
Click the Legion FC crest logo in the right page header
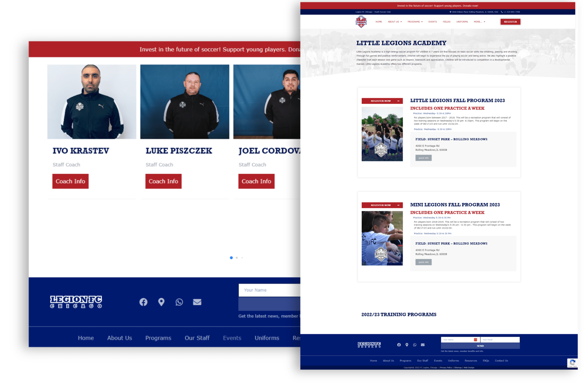(361, 22)
